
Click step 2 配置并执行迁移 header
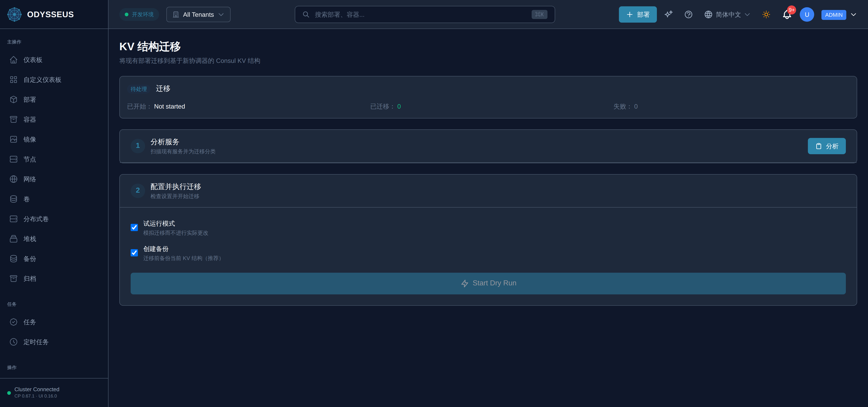[x=488, y=191]
